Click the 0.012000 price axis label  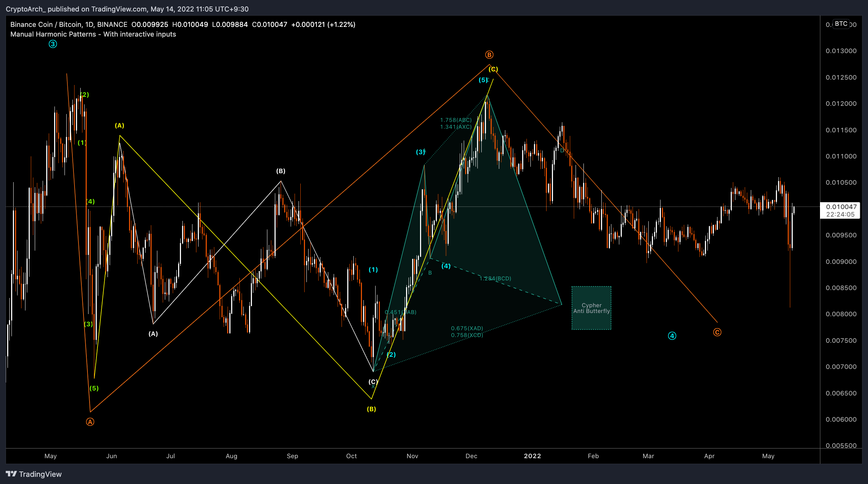(x=841, y=104)
